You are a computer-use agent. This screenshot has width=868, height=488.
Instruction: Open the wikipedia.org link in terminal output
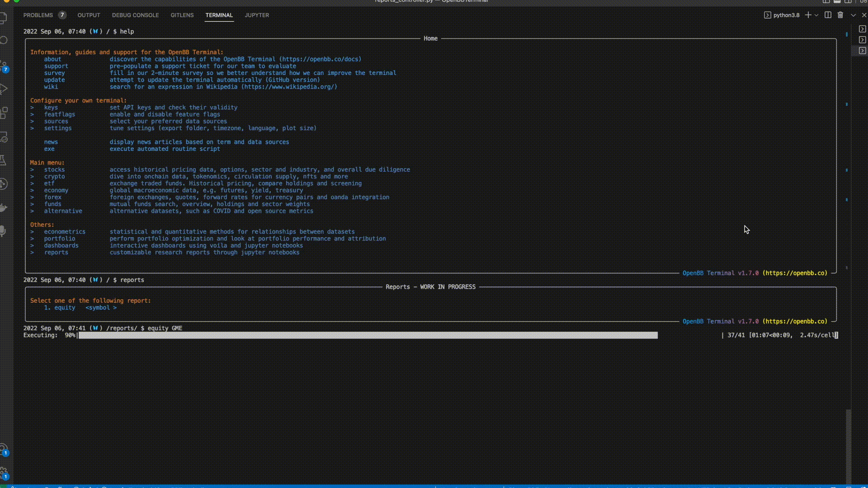(289, 87)
